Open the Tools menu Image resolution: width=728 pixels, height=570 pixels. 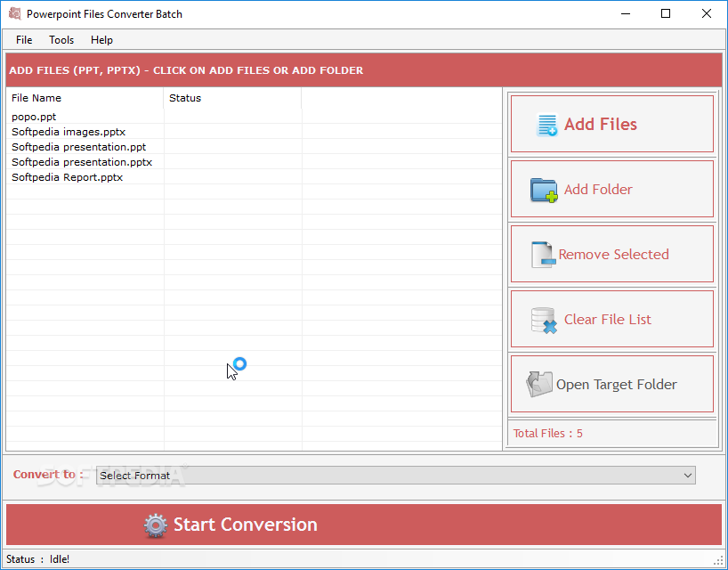click(x=61, y=40)
